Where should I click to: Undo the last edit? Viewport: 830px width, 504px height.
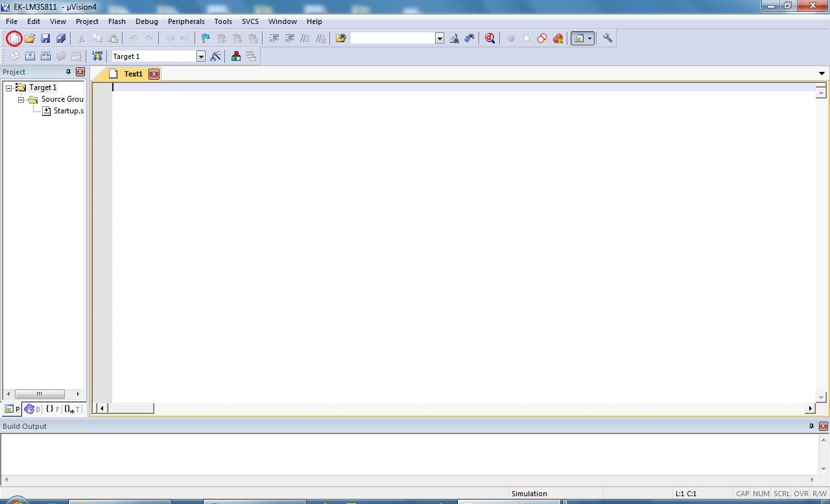coord(134,38)
